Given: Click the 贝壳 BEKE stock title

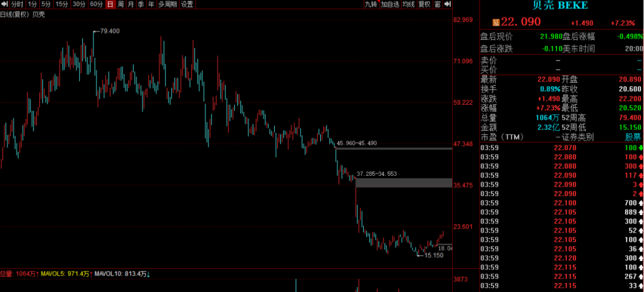Looking at the screenshot, I should click(x=561, y=5).
